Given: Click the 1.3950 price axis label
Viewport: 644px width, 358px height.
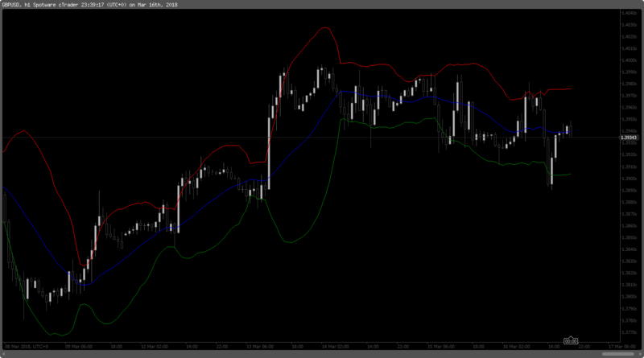Looking at the screenshot, I should 629,120.
